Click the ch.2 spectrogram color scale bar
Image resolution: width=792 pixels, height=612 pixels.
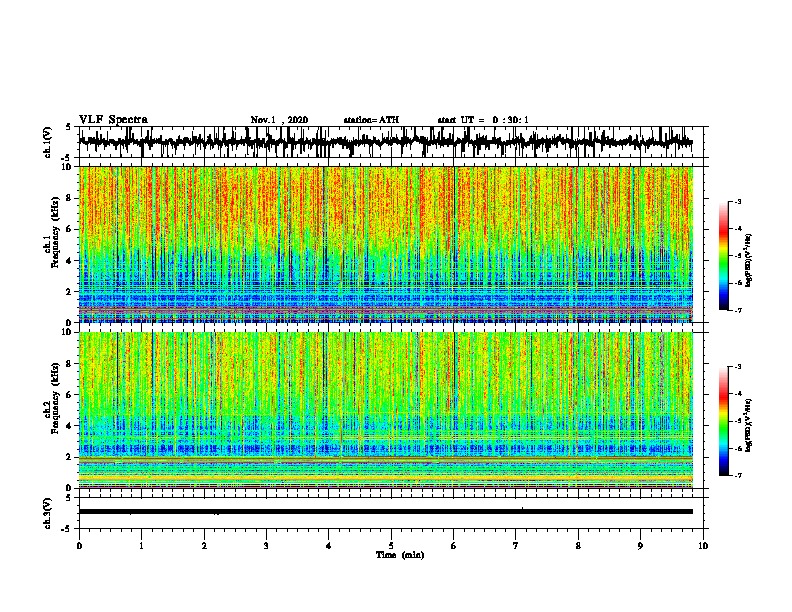(723, 421)
